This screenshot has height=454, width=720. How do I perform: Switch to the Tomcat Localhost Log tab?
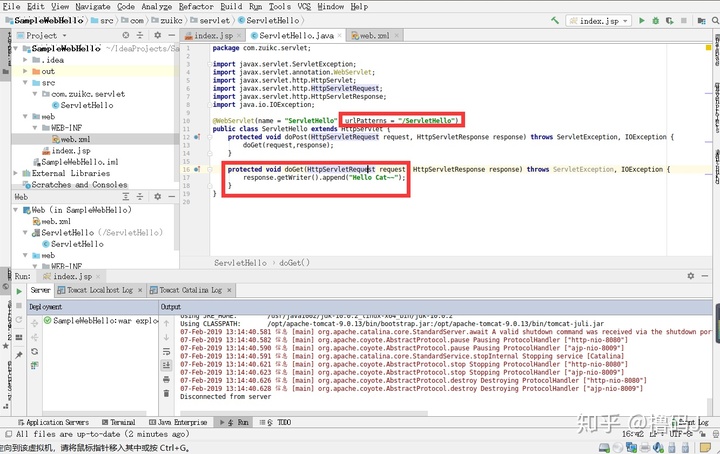point(100,290)
